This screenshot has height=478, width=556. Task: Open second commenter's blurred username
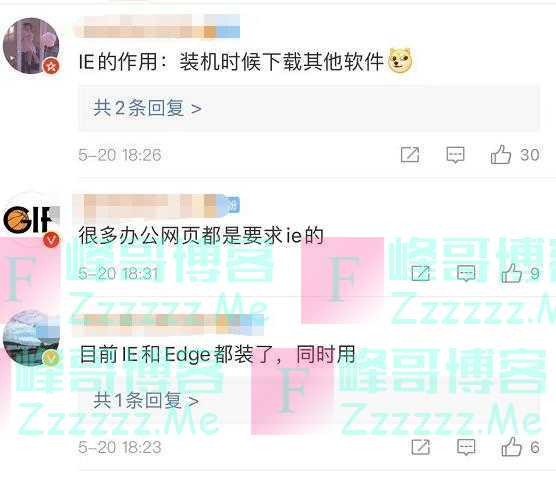tap(156, 206)
